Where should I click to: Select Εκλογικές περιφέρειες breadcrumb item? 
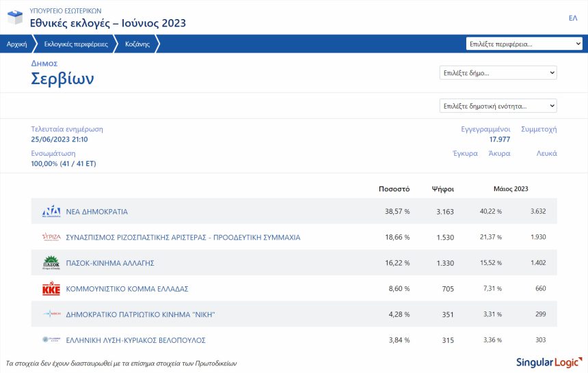76,44
